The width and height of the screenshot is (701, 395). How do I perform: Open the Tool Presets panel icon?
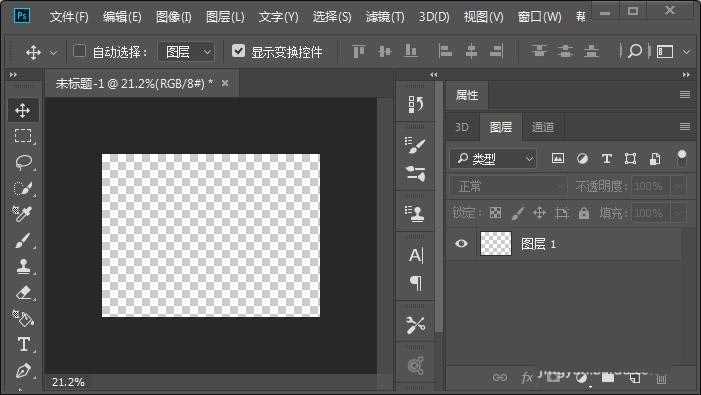point(416,325)
